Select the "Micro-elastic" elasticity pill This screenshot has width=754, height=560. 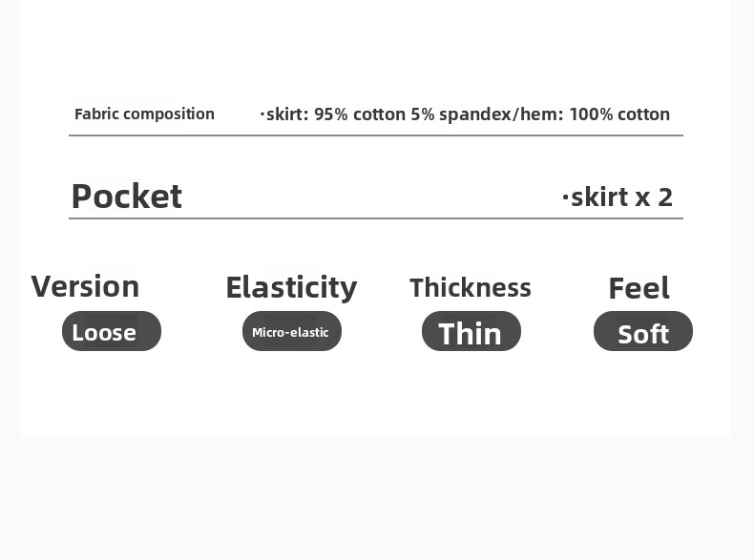[291, 331]
